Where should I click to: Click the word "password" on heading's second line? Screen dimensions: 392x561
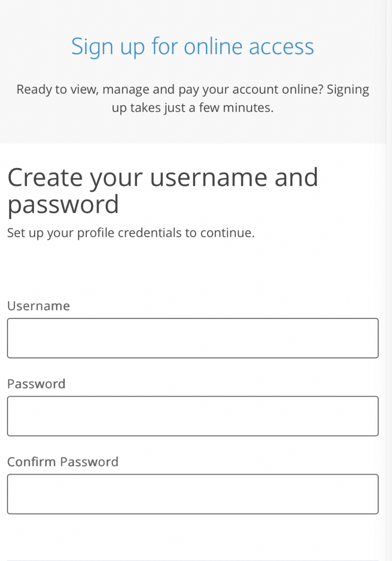[63, 205]
